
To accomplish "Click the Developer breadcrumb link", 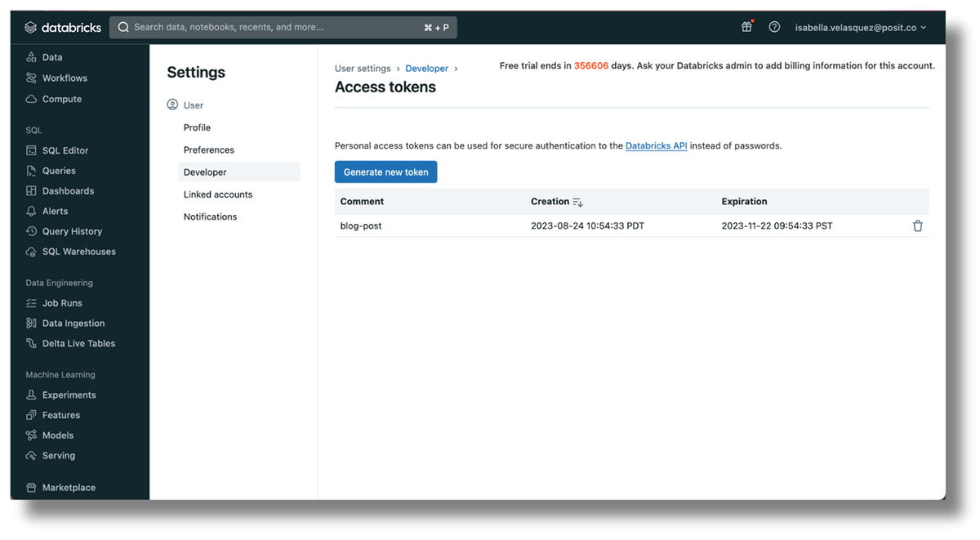I will click(426, 69).
